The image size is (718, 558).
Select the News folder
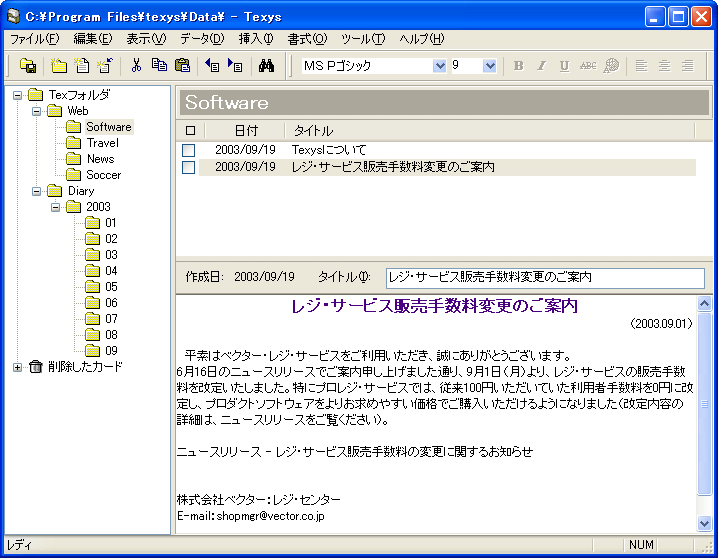[100, 159]
